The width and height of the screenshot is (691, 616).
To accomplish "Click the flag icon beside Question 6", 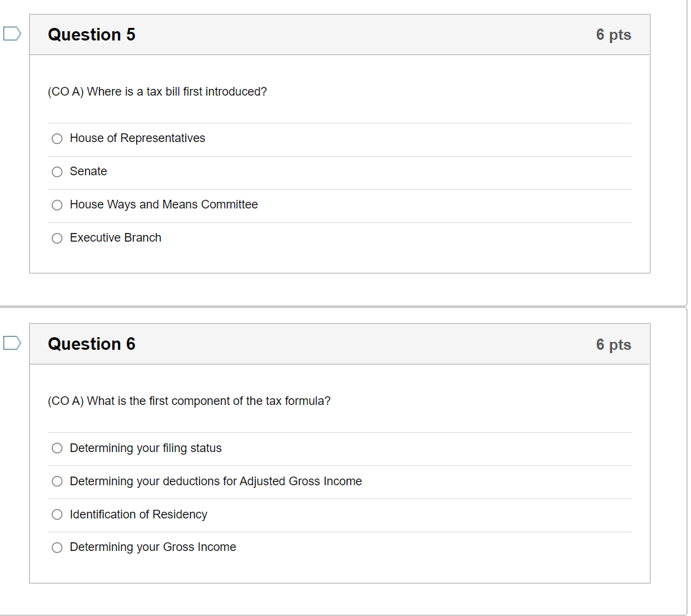I will [x=11, y=343].
